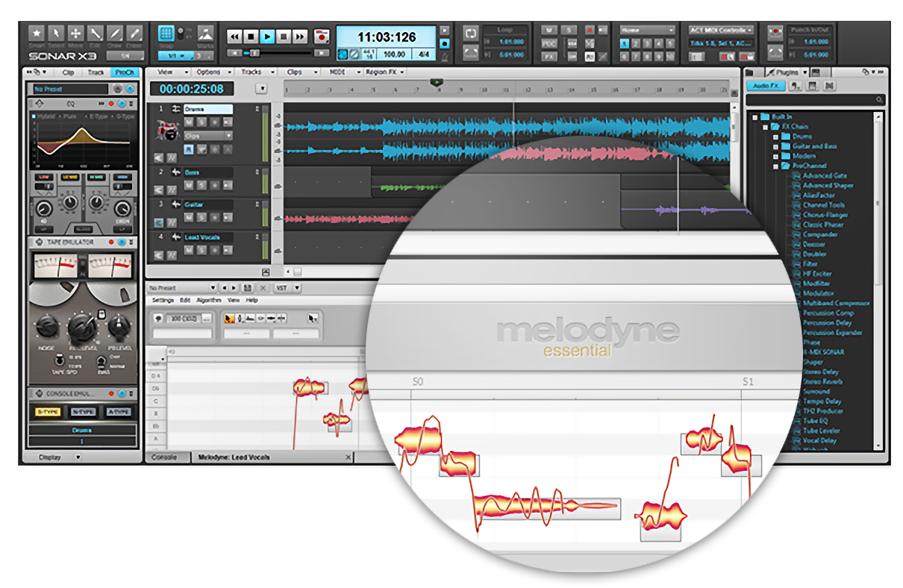
Task: Open the search magnifier in the browser
Action: coord(881,99)
